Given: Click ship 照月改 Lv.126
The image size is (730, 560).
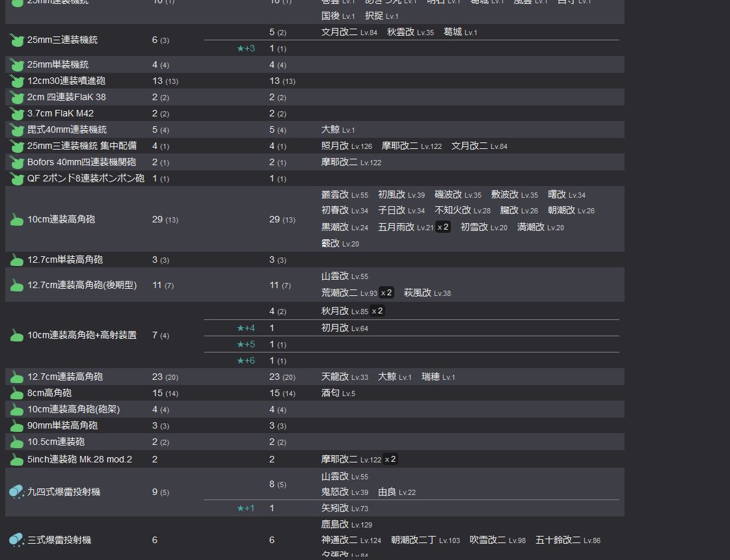Looking at the screenshot, I should tap(347, 146).
